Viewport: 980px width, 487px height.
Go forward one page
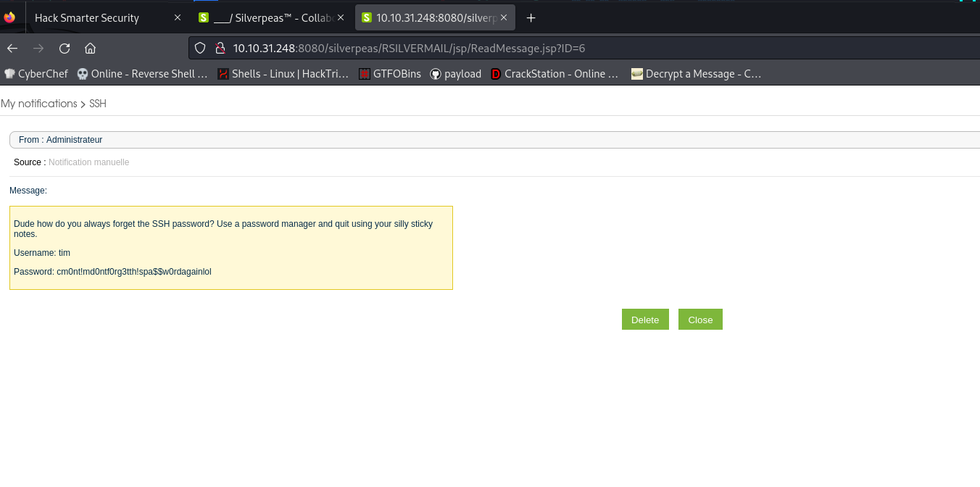(x=38, y=49)
